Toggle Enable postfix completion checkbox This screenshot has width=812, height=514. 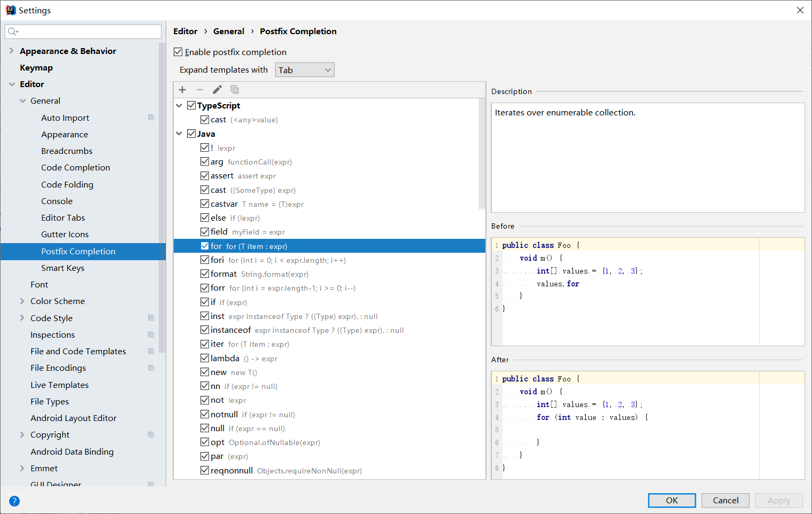coord(178,52)
